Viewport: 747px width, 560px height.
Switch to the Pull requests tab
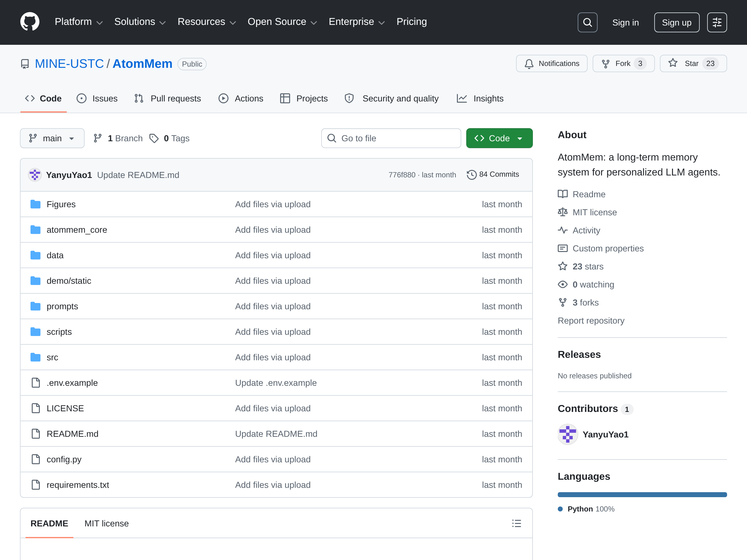coord(168,99)
